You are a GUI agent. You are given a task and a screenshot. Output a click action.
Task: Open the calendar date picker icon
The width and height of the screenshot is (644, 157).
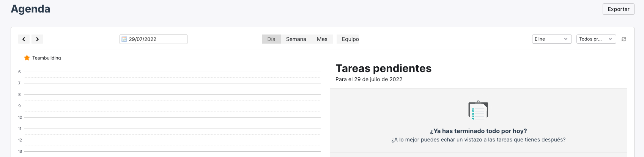coord(124,39)
